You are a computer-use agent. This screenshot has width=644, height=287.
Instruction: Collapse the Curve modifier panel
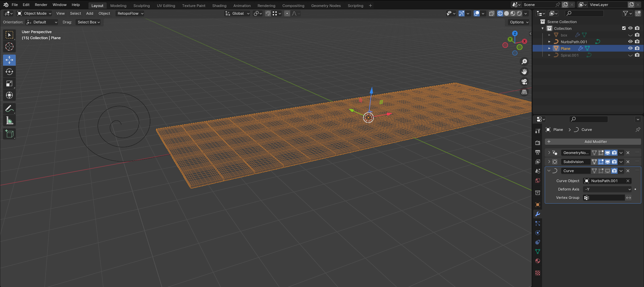[549, 171]
